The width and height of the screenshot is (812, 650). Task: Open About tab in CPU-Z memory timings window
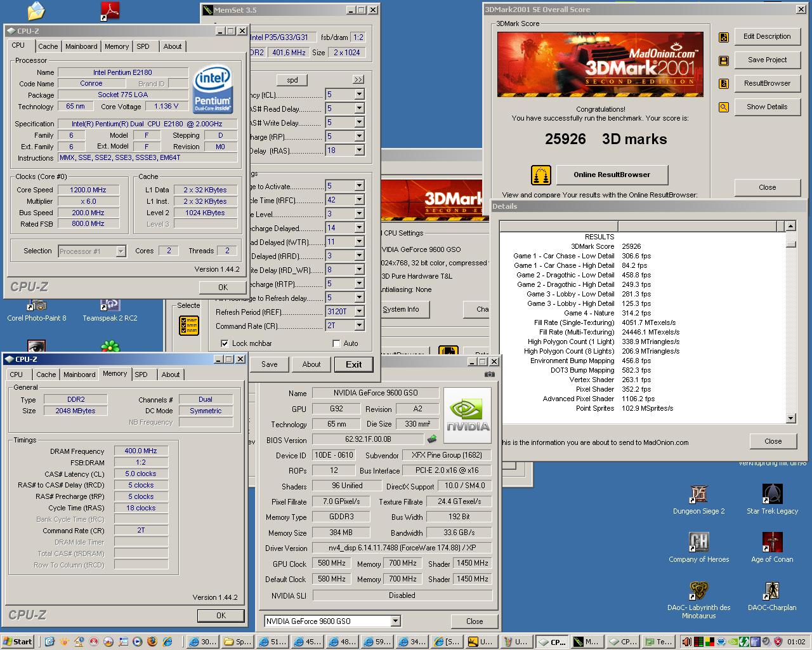171,375
